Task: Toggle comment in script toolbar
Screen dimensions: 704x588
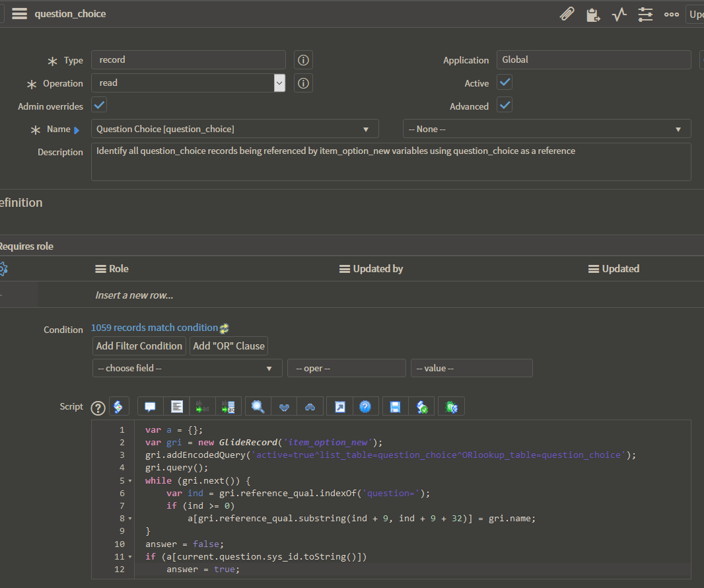Action: 150,406
